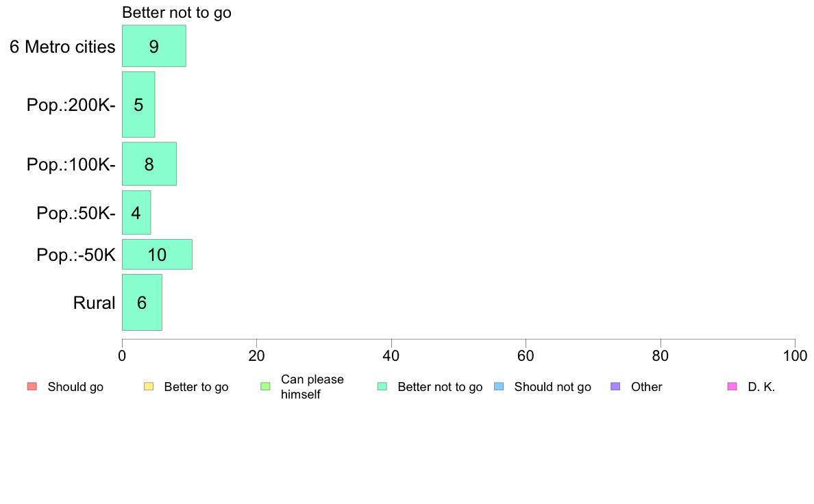Select the blue Should not go swatch
The width and height of the screenshot is (814, 504).
(499, 387)
